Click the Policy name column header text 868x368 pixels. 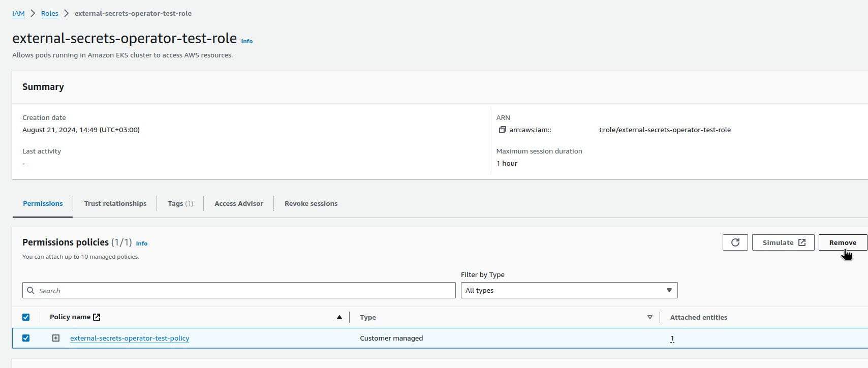pyautogui.click(x=70, y=317)
